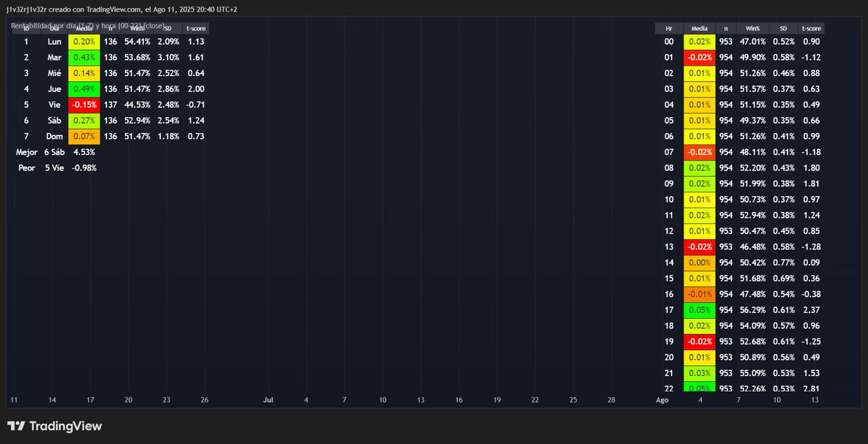868x444 pixels.
Task: Select the 'Mejor' row label
Action: point(27,152)
